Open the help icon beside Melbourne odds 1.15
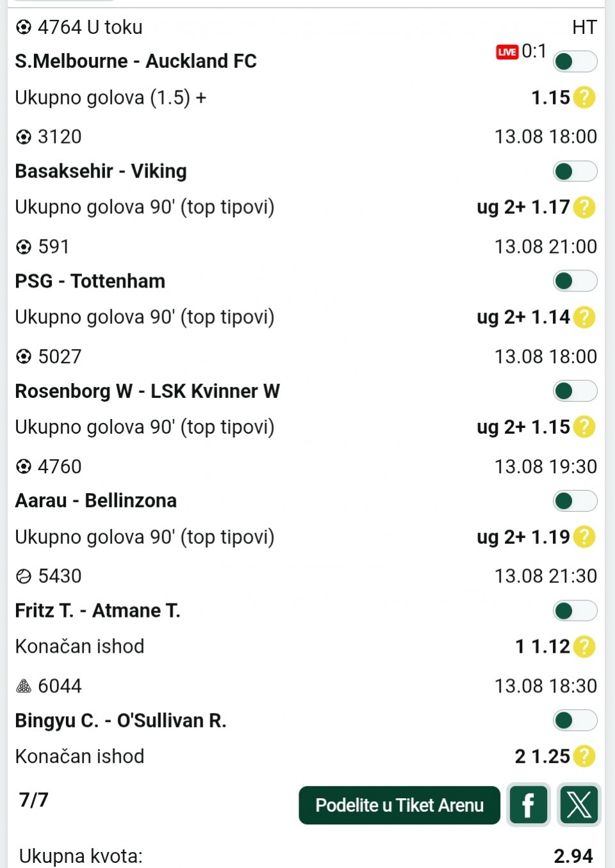Screen dimensions: 615x868 click(x=584, y=97)
